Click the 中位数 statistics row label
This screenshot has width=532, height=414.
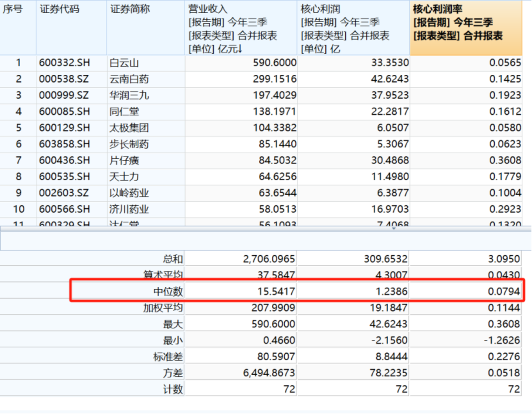[x=168, y=292]
